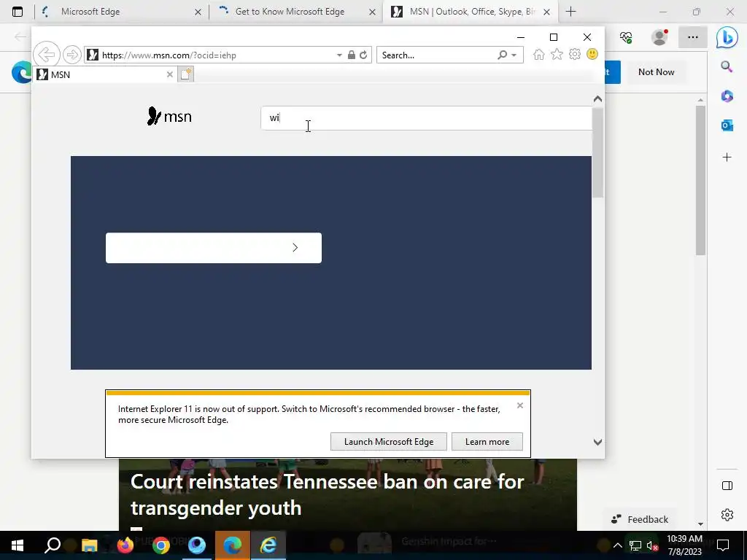Open the Edge profile avatar
Viewport: 747px width, 560px height.
coord(659,37)
